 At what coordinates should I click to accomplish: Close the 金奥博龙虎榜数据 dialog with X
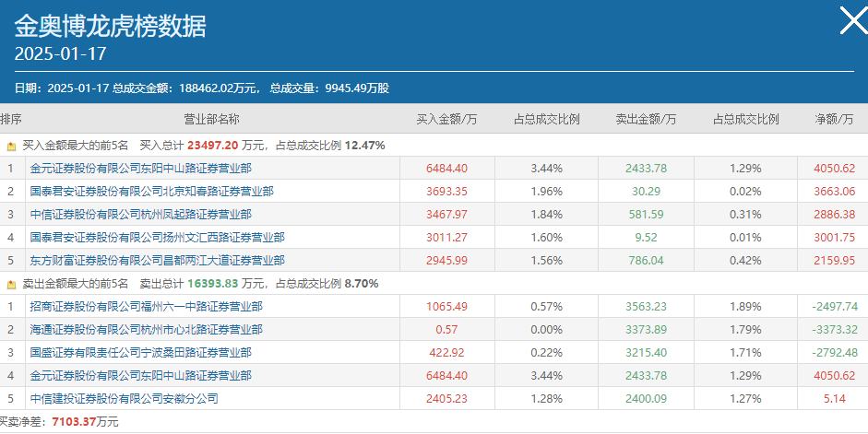click(x=853, y=21)
